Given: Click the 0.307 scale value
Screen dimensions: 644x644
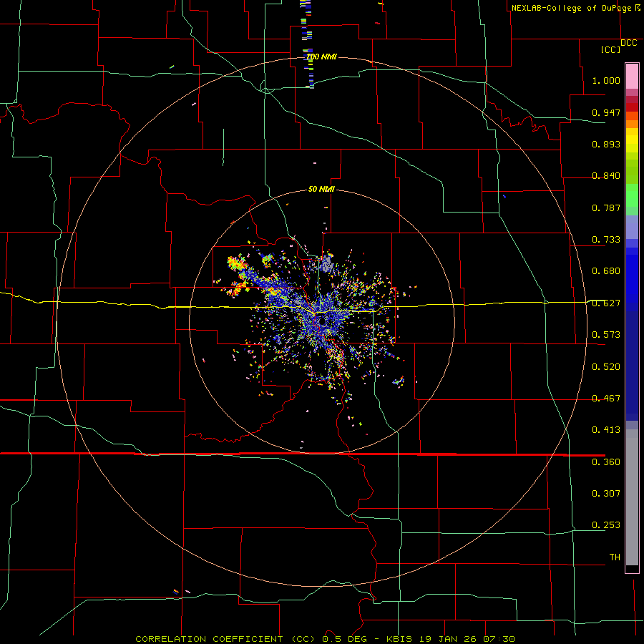Looking at the screenshot, I should click(606, 494).
